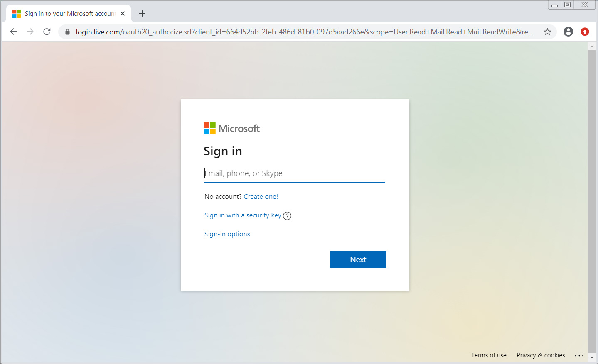Open the Privacy & cookies link
Viewport: 598px width, 364px height.
[x=541, y=355]
